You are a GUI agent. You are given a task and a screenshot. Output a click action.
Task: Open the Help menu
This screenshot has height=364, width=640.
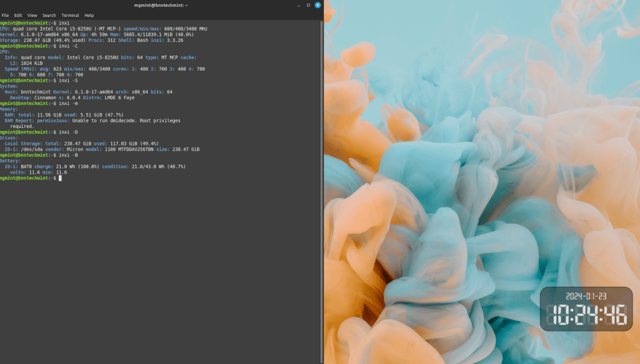coord(89,15)
